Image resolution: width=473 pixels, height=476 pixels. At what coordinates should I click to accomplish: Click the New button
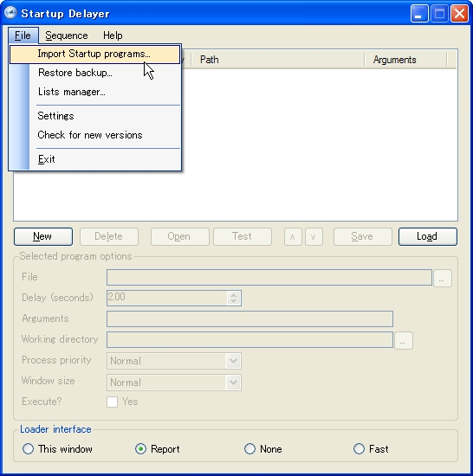coord(43,236)
